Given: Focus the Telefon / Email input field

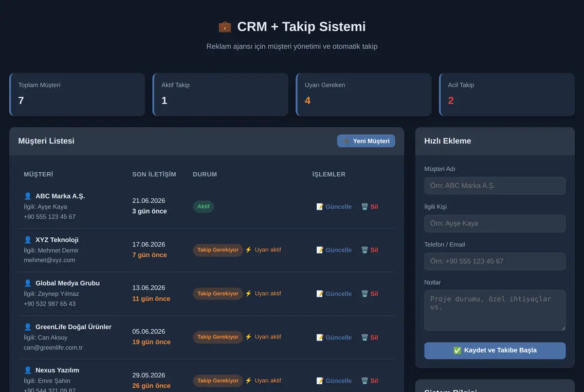Looking at the screenshot, I should tap(495, 261).
